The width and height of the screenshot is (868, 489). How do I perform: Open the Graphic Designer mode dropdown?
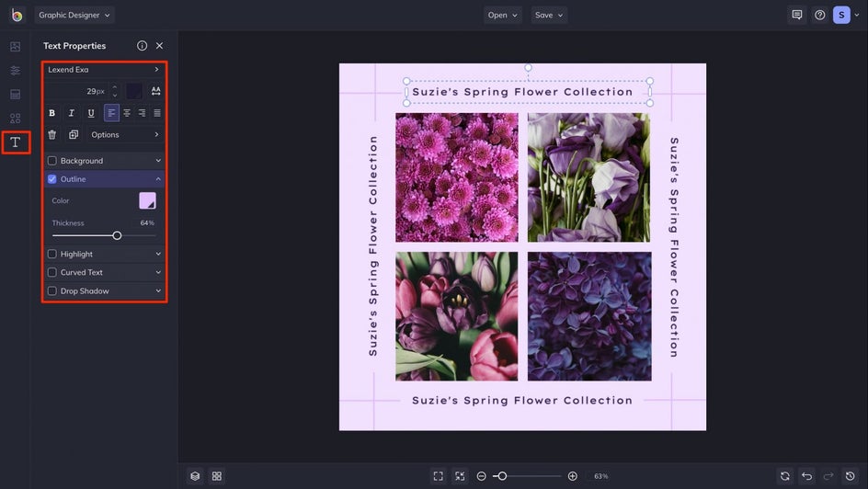click(74, 15)
